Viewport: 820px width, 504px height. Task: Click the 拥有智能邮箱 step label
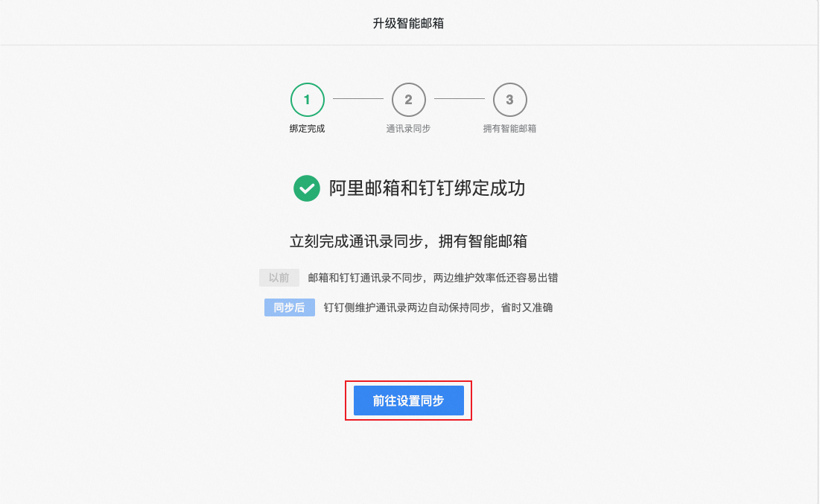tap(510, 129)
